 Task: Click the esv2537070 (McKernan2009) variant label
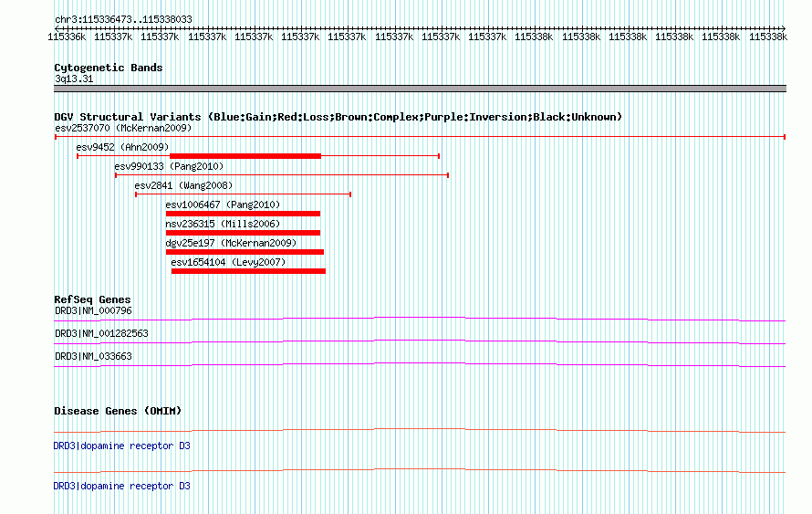click(x=123, y=128)
